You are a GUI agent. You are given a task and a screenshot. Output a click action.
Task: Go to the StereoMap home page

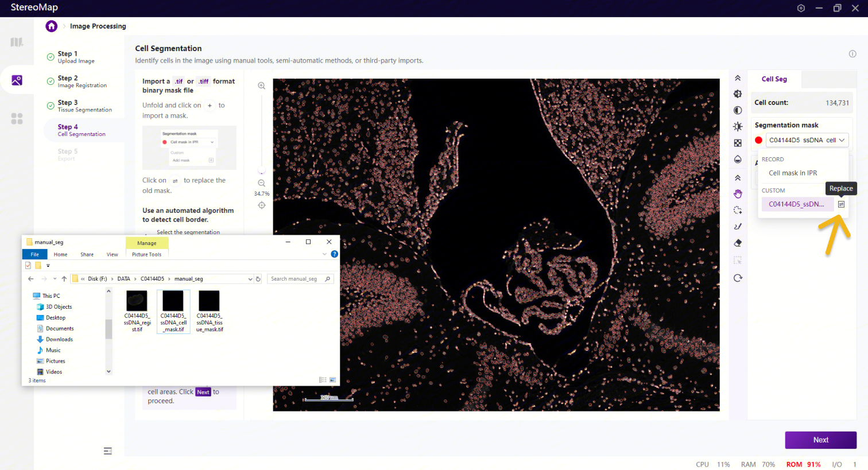pyautogui.click(x=52, y=26)
